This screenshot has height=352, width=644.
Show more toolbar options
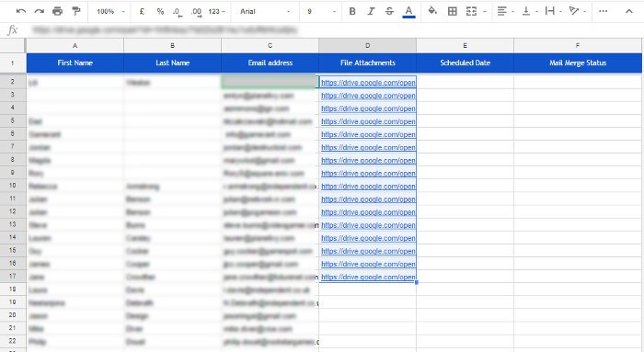point(603,11)
